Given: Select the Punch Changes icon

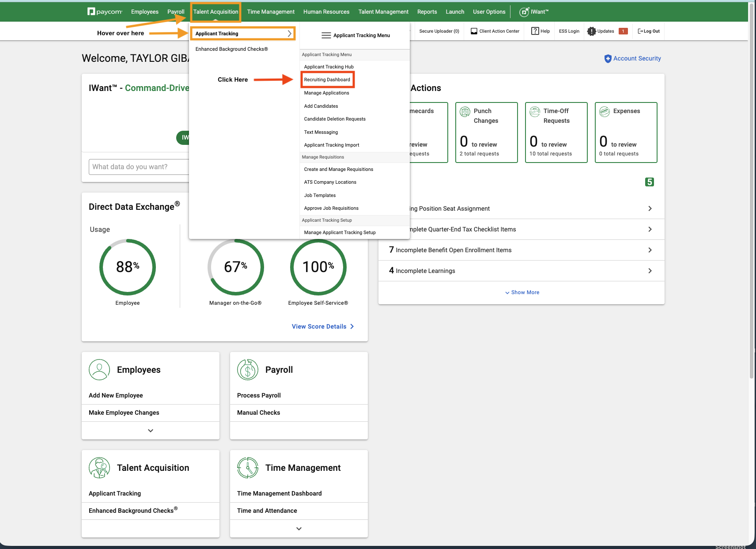Looking at the screenshot, I should (465, 112).
